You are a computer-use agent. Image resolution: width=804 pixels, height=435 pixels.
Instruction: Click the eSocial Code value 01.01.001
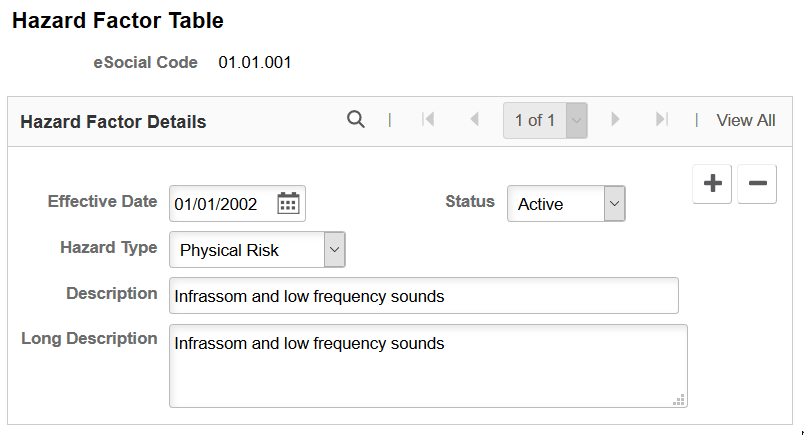pos(255,63)
